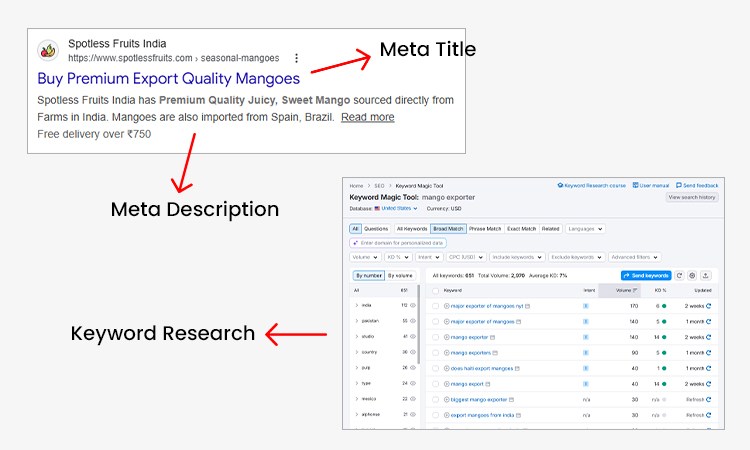Select all keywords via header checkbox
The image size is (750, 450).
coord(435,290)
